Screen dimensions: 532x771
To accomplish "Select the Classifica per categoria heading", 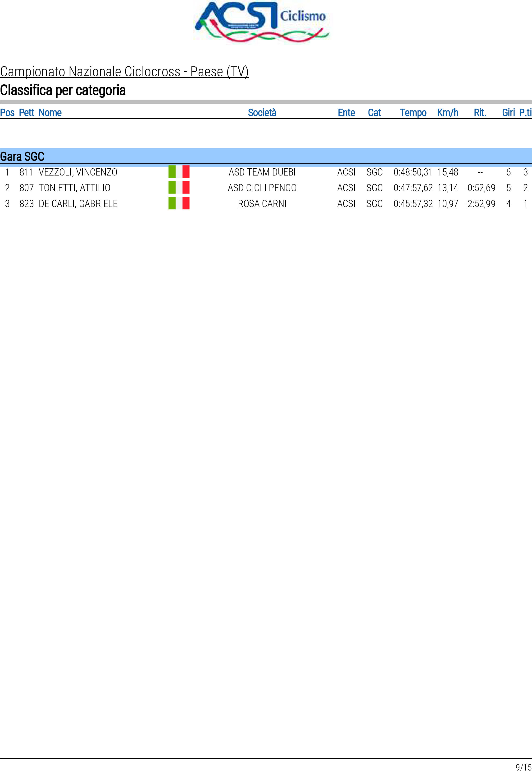I will tap(63, 90).
